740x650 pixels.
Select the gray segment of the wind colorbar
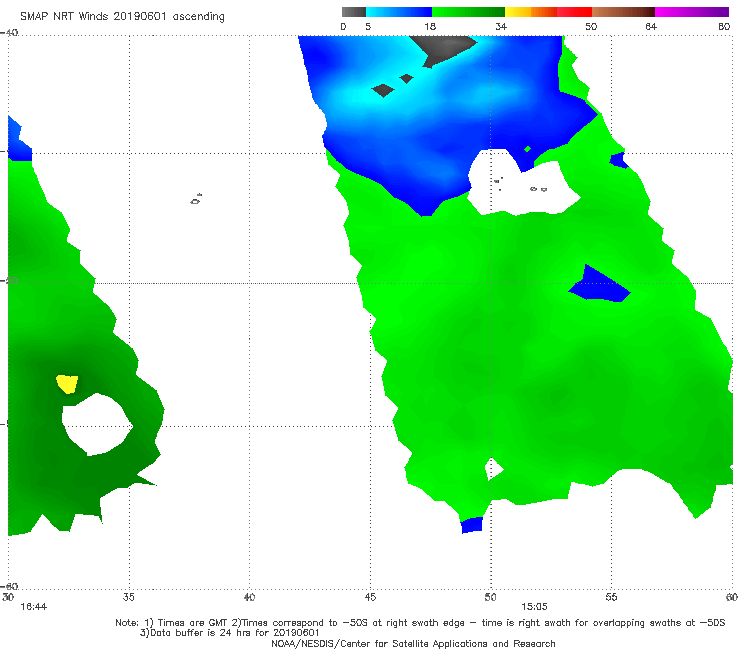point(354,12)
